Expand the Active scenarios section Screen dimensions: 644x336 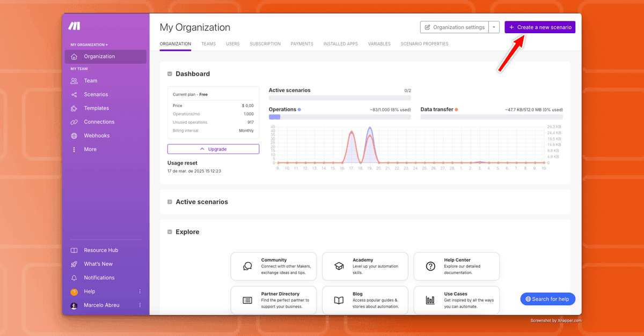(x=170, y=202)
